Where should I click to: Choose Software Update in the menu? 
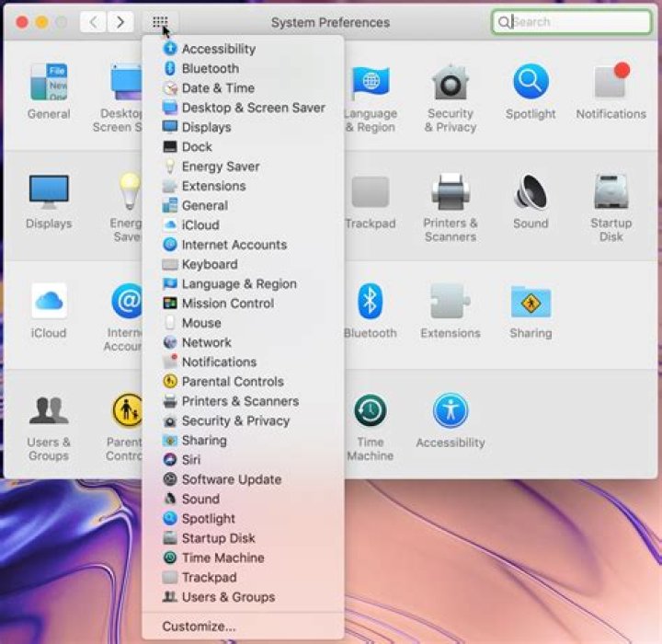pos(231,479)
